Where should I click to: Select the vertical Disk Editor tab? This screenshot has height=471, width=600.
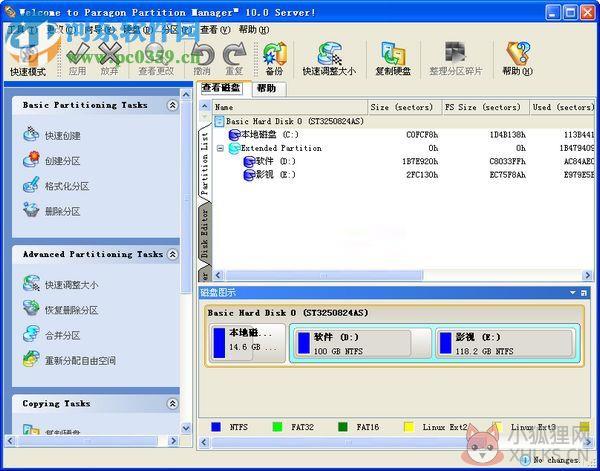pyautogui.click(x=205, y=233)
